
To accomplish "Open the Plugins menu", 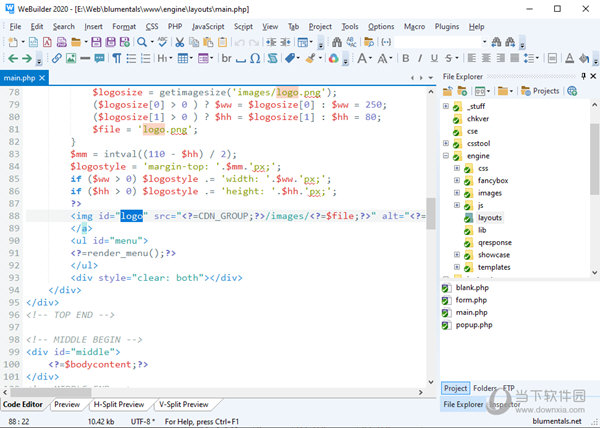I will (x=447, y=26).
